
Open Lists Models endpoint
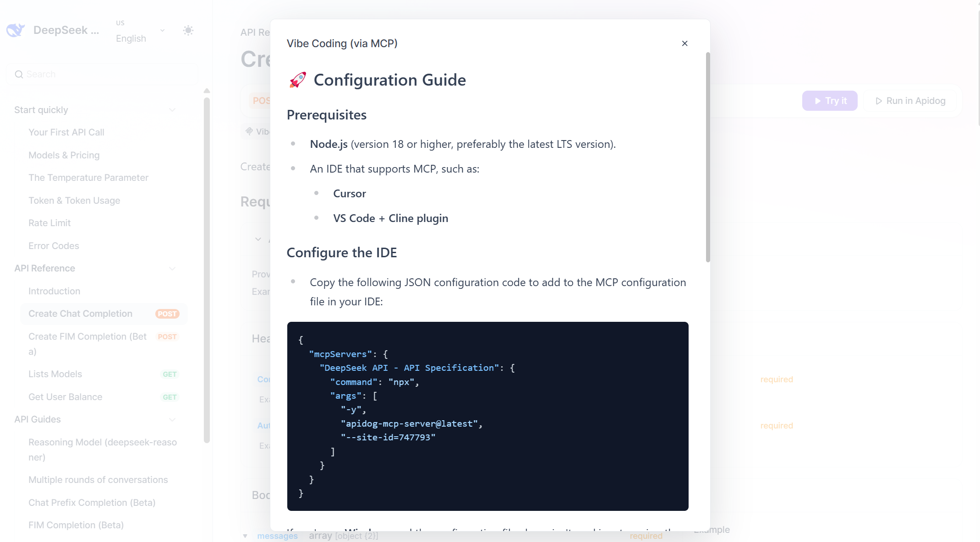pos(104,374)
